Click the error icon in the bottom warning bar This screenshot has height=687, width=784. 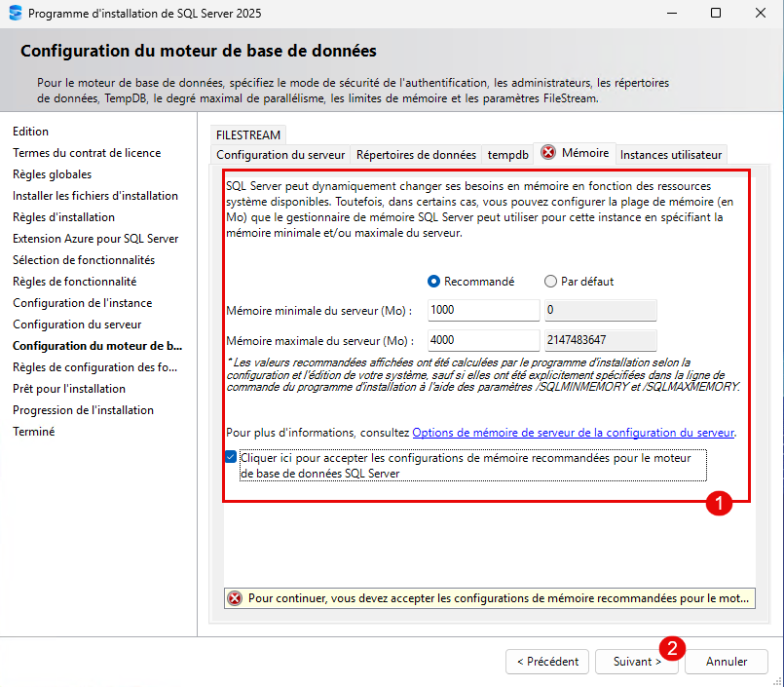pyautogui.click(x=235, y=598)
